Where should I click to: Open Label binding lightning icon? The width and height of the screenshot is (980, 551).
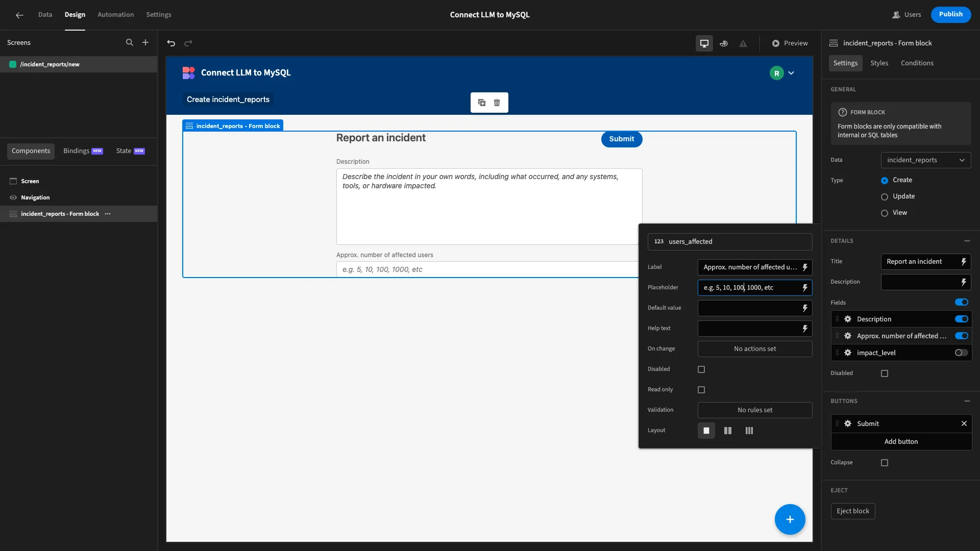click(x=805, y=267)
